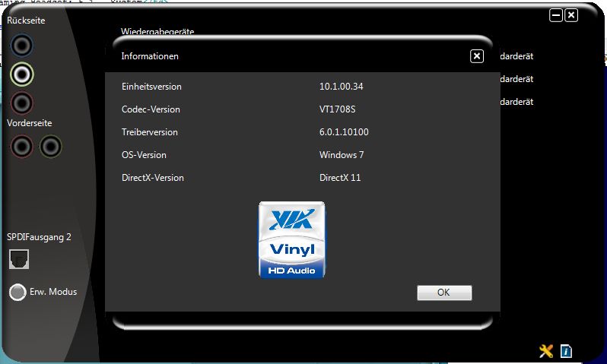
Task: Click the SPDIF output 2 connector icon
Action: click(19, 259)
